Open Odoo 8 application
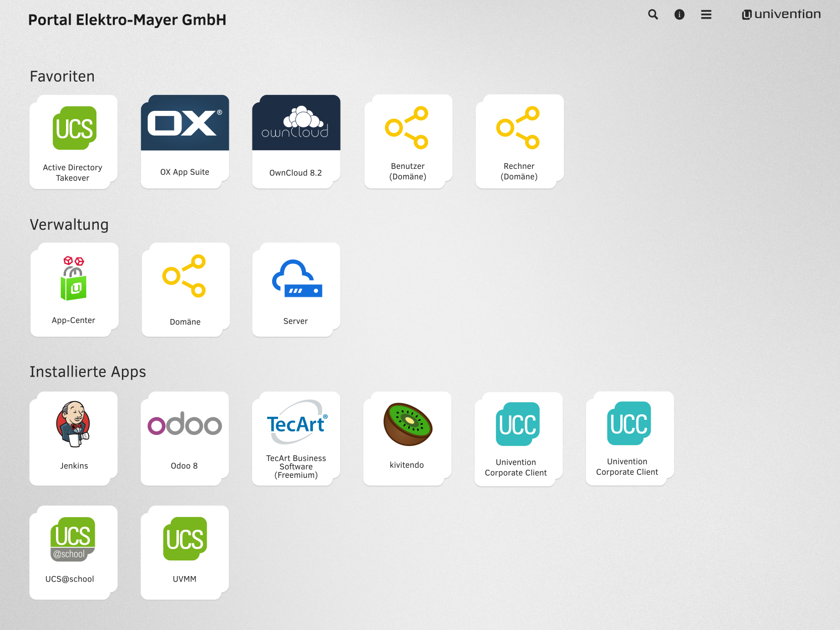The image size is (840, 630). [185, 438]
